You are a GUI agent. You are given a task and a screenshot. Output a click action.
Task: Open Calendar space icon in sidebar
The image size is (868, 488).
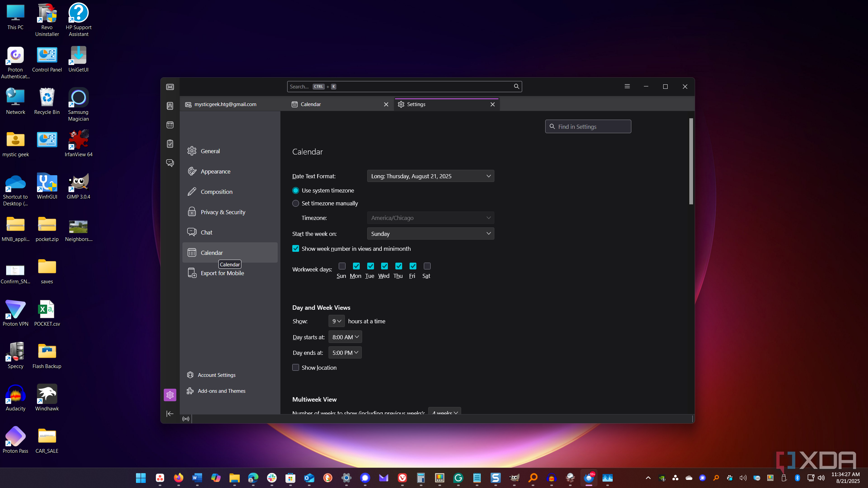tap(170, 125)
